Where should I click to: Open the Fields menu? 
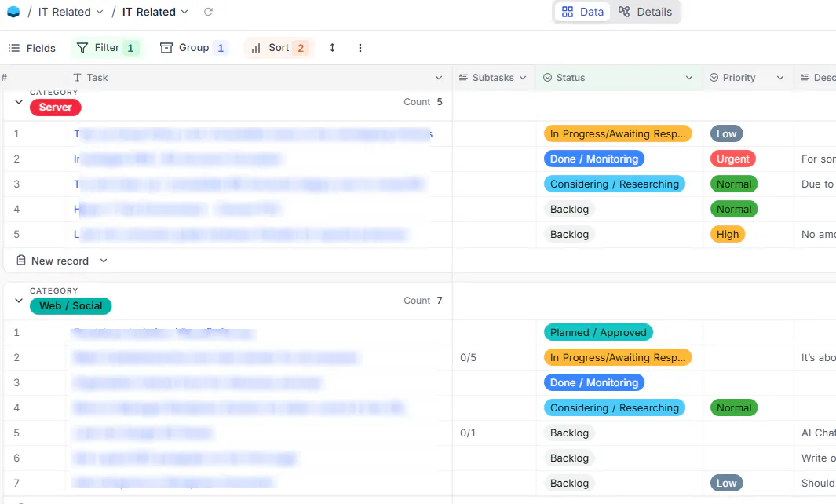tap(32, 48)
